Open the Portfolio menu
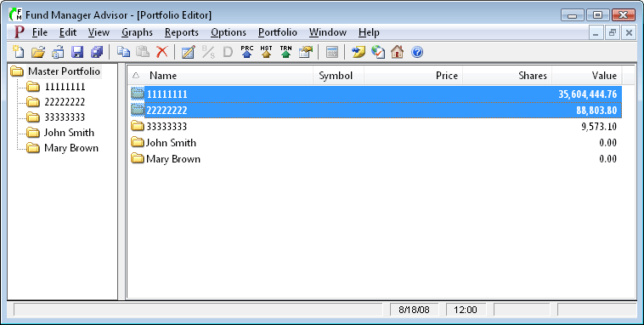Image resolution: width=644 pixels, height=325 pixels. coord(278,32)
